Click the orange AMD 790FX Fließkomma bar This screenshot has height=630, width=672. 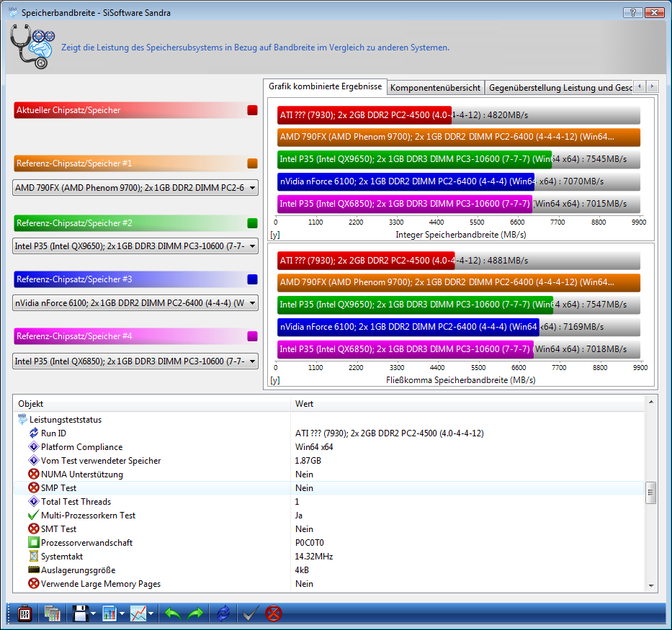tap(459, 283)
